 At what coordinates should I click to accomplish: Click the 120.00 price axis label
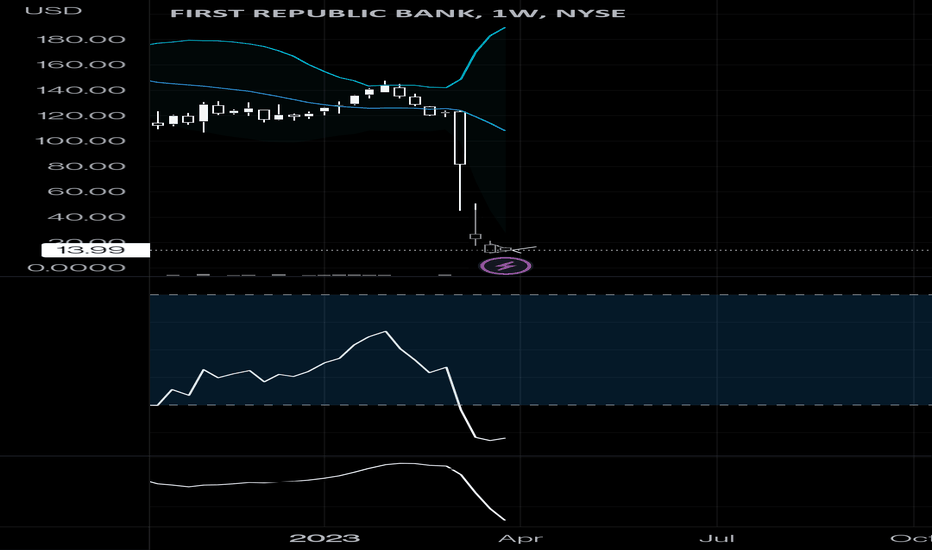tap(81, 116)
